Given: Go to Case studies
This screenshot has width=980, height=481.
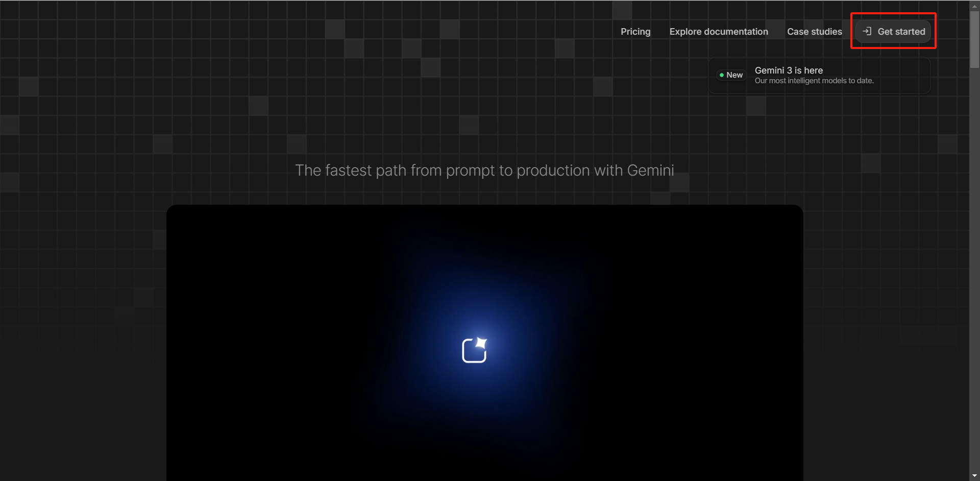Looking at the screenshot, I should click(814, 32).
